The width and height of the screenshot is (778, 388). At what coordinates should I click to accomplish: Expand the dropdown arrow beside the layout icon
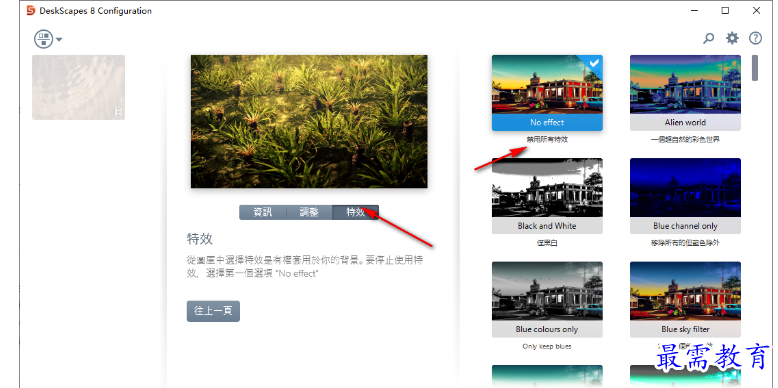click(59, 39)
